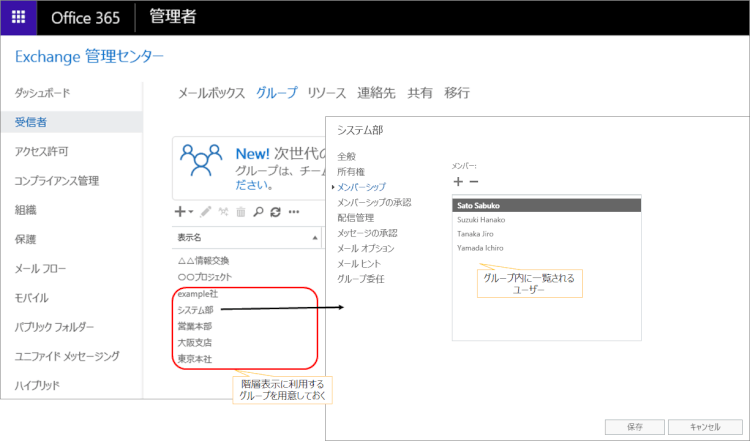The width and height of the screenshot is (750, 441).
Task: Select member Suzuki Hanako in the list
Action: (x=480, y=219)
